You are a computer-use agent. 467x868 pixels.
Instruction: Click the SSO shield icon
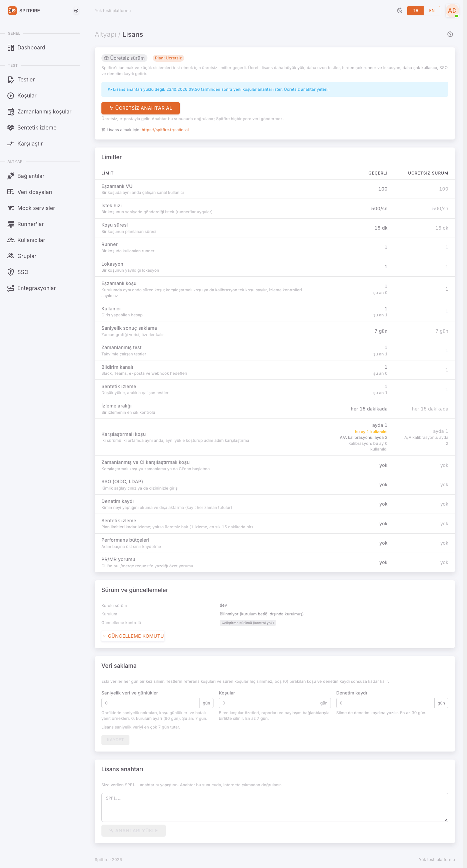point(11,272)
